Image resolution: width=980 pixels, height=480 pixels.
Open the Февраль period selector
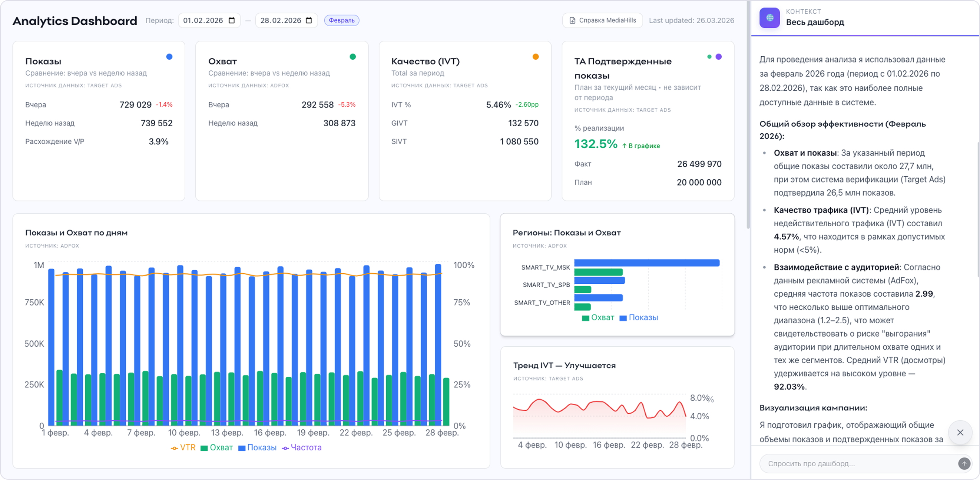click(x=341, y=20)
